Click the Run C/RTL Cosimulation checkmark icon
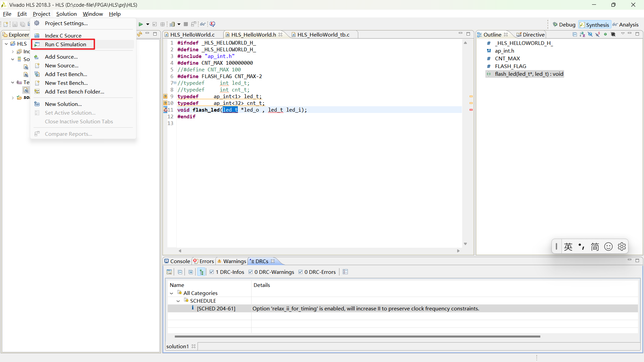 155,24
